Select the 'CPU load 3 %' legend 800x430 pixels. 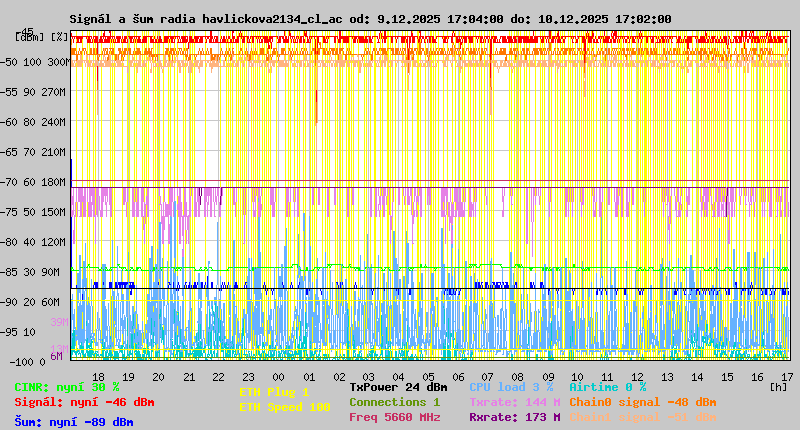click(511, 387)
